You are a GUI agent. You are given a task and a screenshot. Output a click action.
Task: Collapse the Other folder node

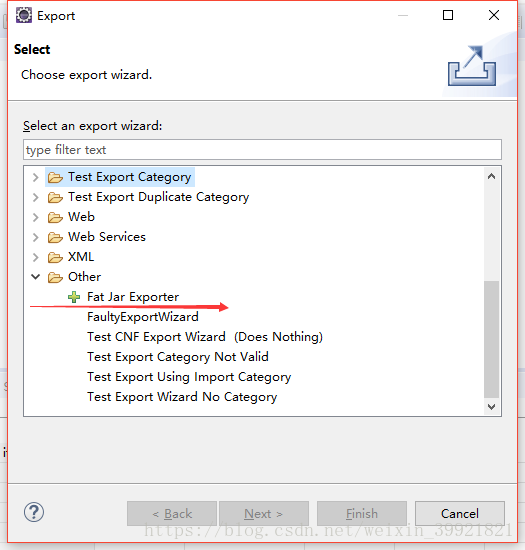click(35, 277)
